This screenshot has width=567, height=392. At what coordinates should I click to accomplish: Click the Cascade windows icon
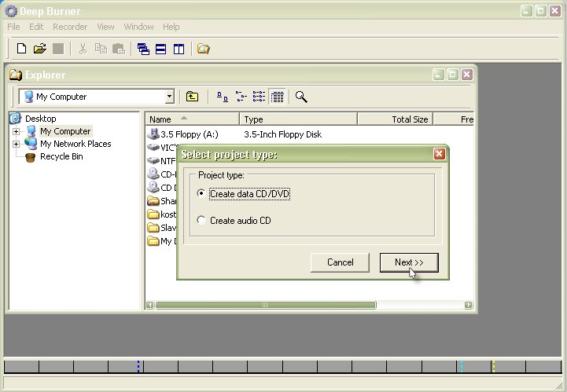pyautogui.click(x=144, y=49)
